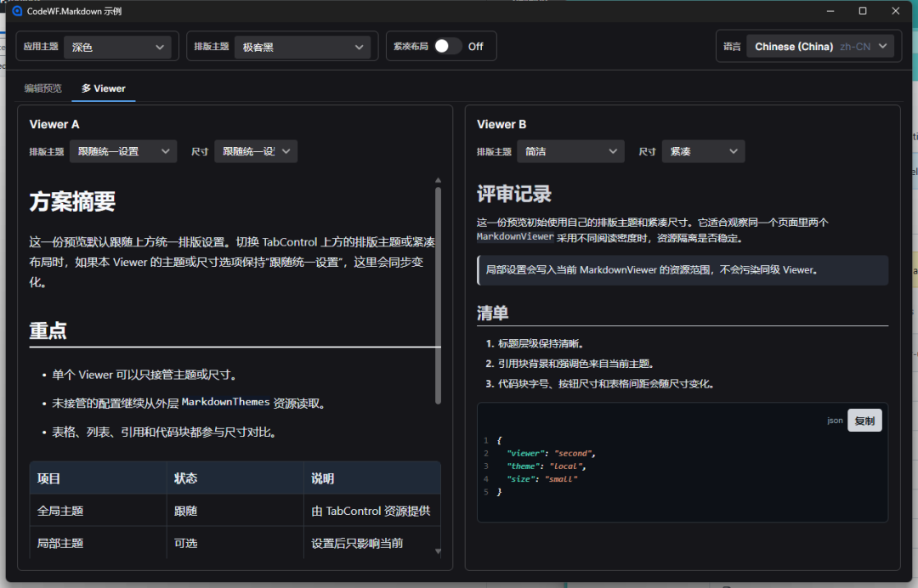Click the "size": "small" code line
This screenshot has height=588, width=918.
coord(541,479)
